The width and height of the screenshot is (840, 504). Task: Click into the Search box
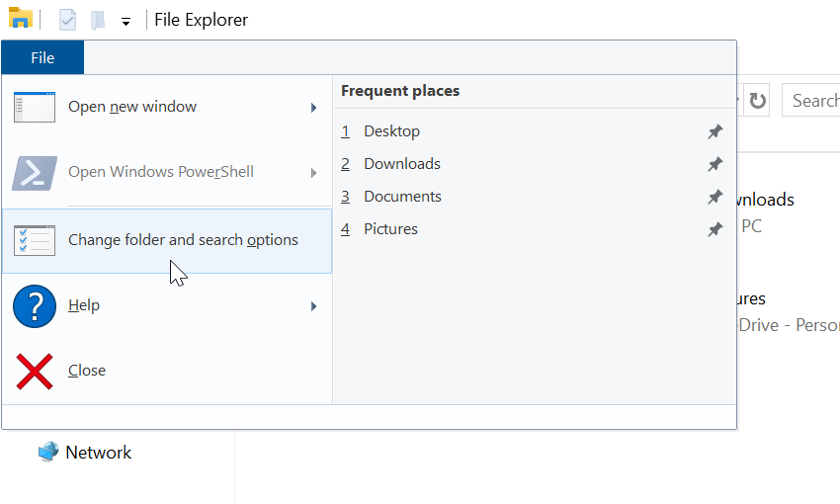810,100
